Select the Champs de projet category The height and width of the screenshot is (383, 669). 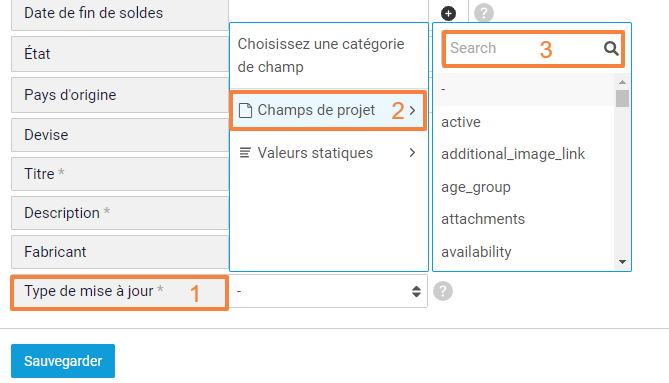tap(328, 110)
